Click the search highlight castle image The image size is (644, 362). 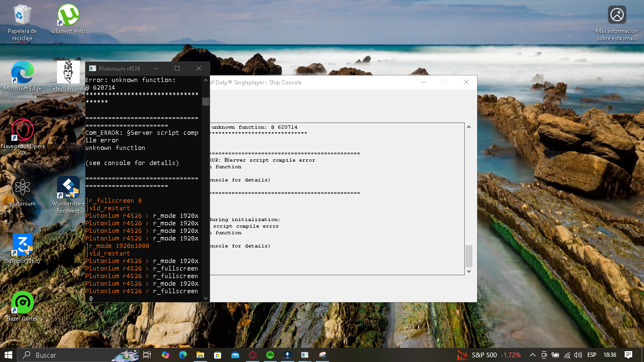(125, 355)
